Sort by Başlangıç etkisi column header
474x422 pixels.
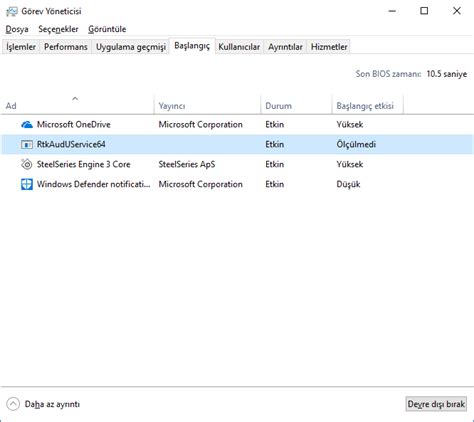(367, 106)
